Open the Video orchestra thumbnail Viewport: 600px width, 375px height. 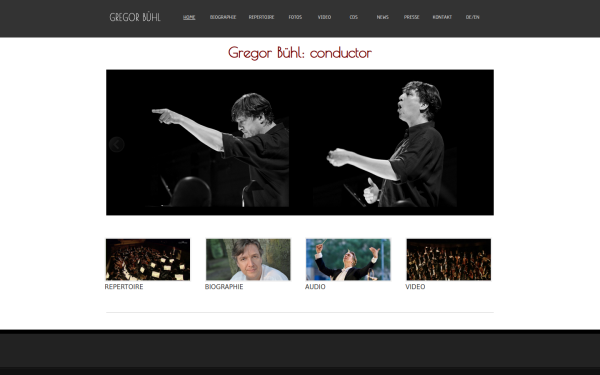pyautogui.click(x=448, y=259)
